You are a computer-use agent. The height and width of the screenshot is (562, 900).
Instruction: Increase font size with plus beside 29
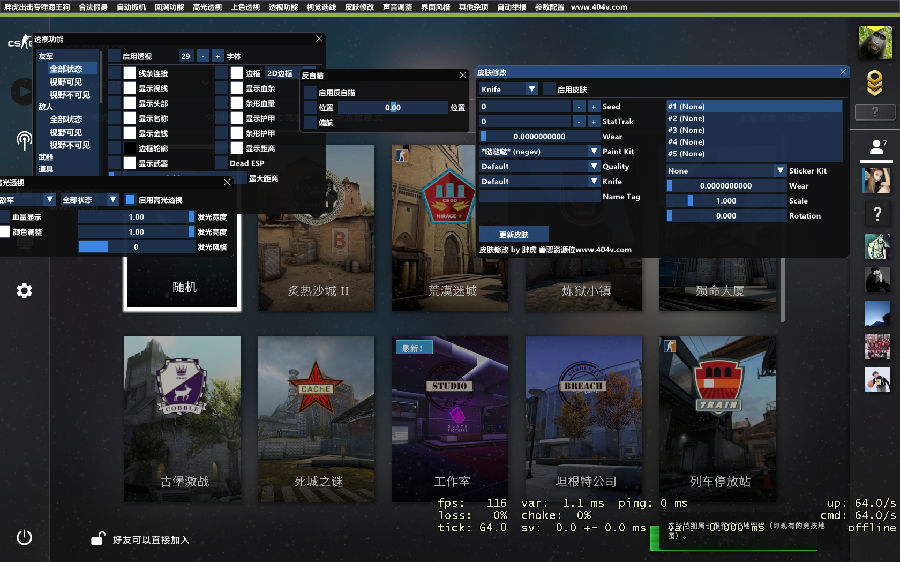(218, 56)
